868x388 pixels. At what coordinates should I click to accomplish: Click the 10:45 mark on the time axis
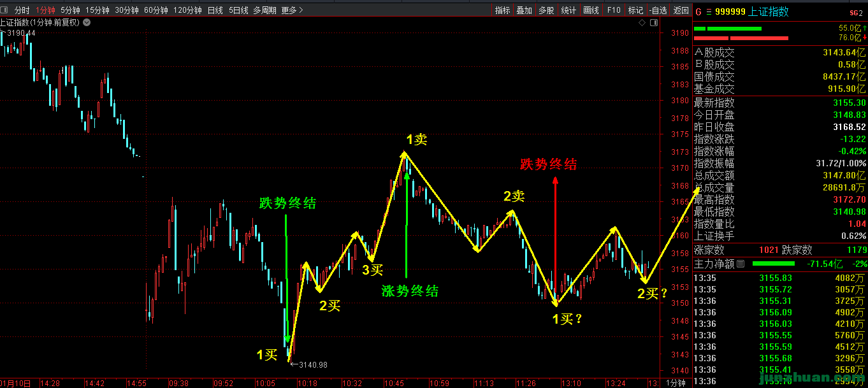pos(395,383)
